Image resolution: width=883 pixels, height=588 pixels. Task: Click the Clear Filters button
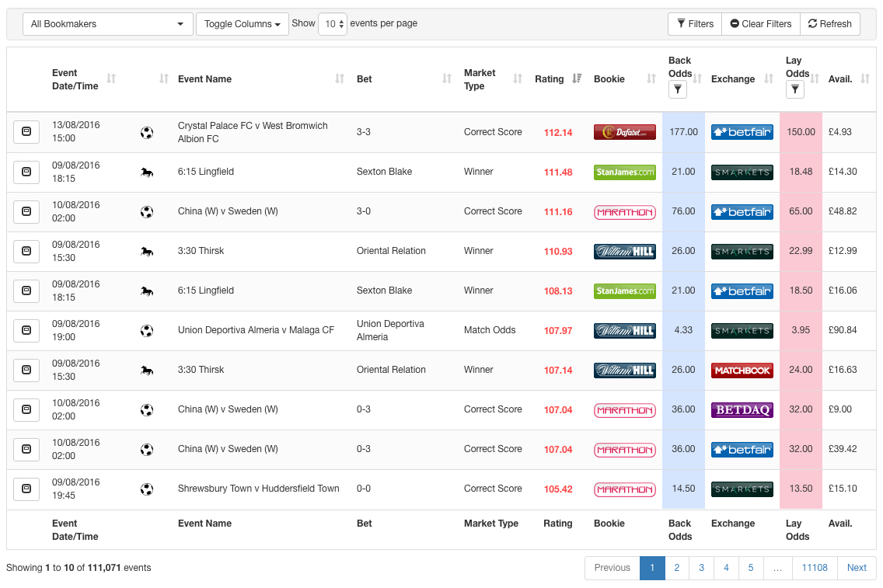(x=760, y=24)
